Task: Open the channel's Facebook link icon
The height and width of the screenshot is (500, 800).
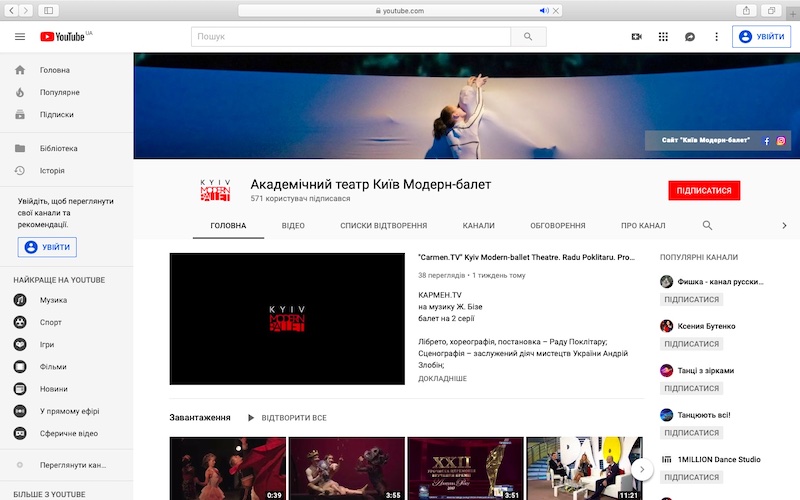Action: pyautogui.click(x=766, y=141)
